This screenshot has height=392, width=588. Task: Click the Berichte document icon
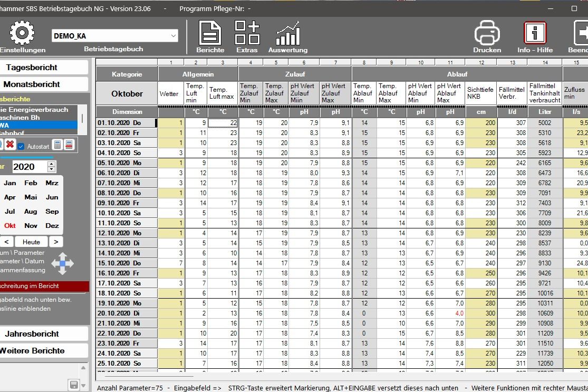coord(210,33)
